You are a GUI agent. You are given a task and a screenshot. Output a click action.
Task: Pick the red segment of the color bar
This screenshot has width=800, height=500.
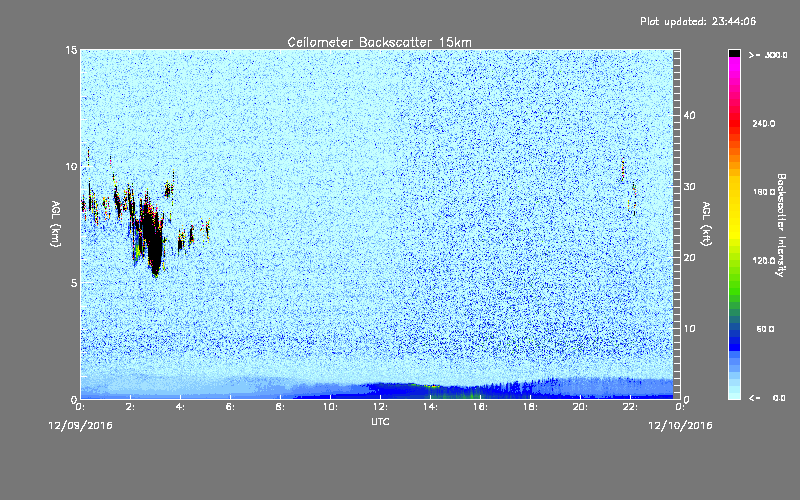coord(734,125)
